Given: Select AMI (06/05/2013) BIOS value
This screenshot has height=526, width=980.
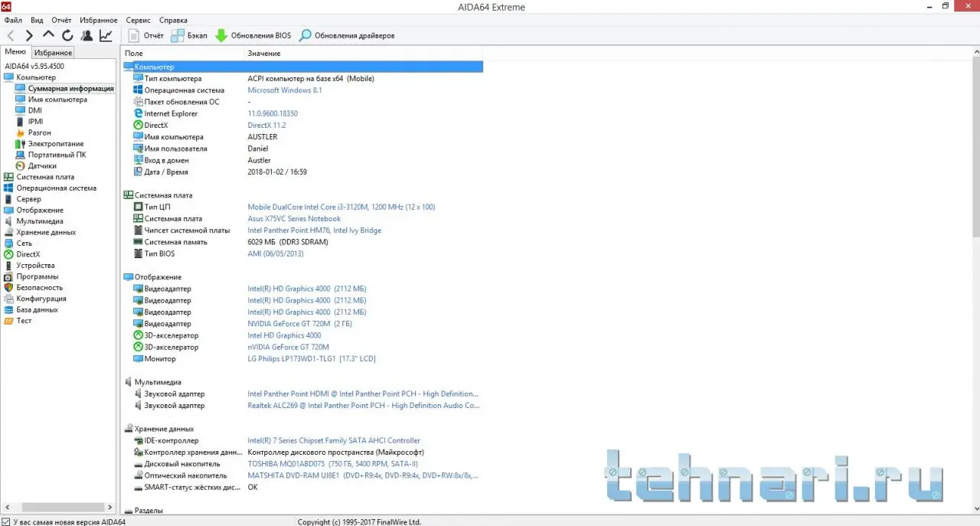Looking at the screenshot, I should pyautogui.click(x=276, y=253).
